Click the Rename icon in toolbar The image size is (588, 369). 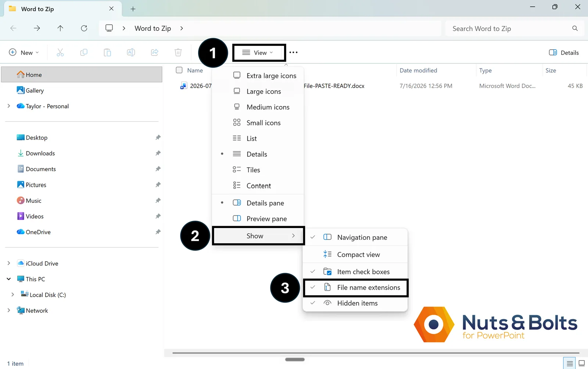(131, 53)
